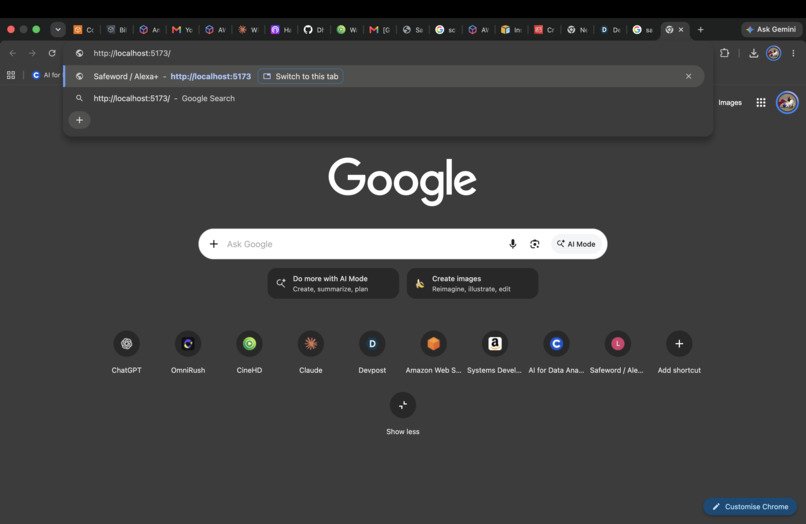This screenshot has width=806, height=524.
Task: Go back with the back arrow
Action: pyautogui.click(x=13, y=53)
